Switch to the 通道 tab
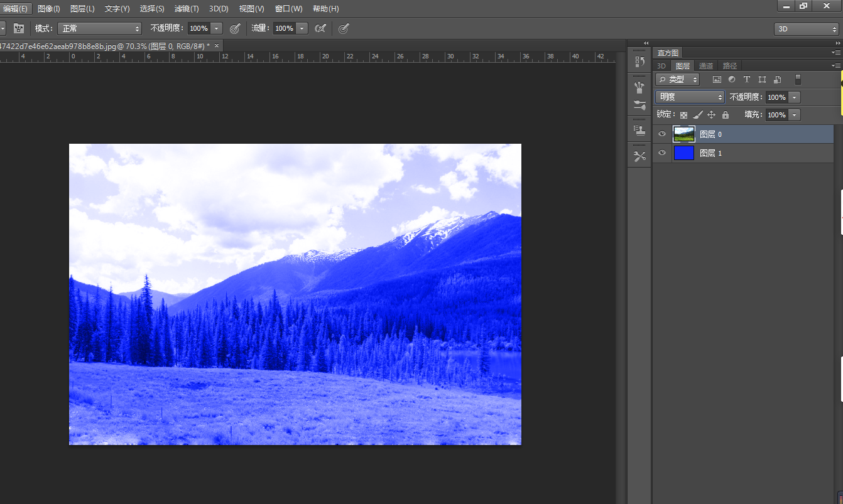The height and width of the screenshot is (504, 843). coord(706,66)
